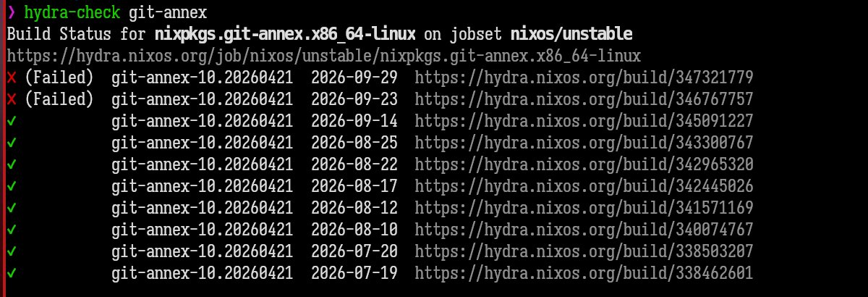
Task: Open build link 345091227
Action: [x=584, y=121]
